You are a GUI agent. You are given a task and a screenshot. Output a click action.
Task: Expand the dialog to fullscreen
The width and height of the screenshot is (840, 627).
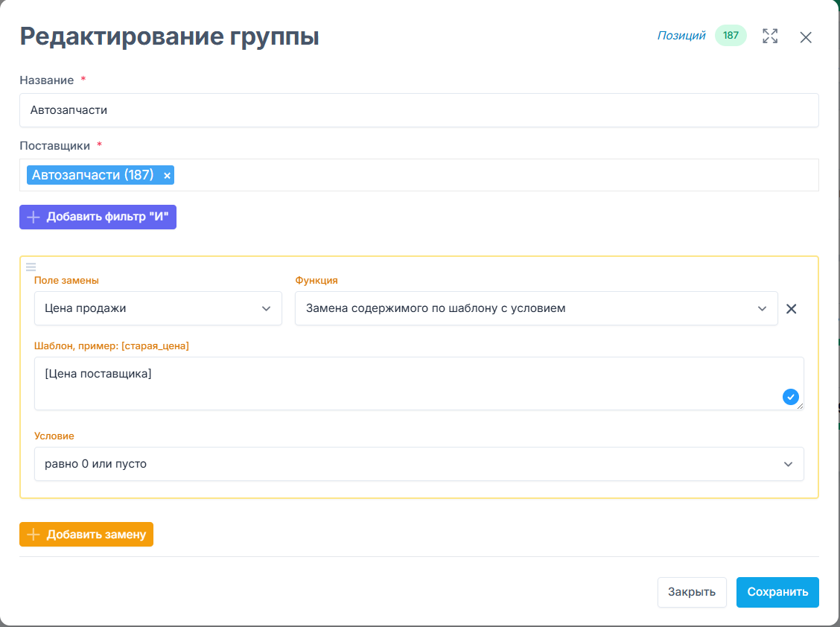tap(770, 36)
